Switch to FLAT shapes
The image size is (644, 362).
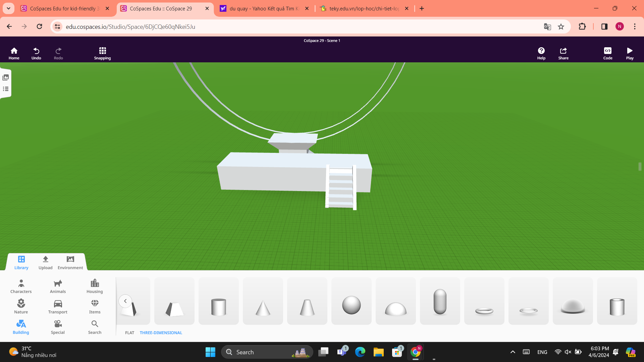(129, 333)
